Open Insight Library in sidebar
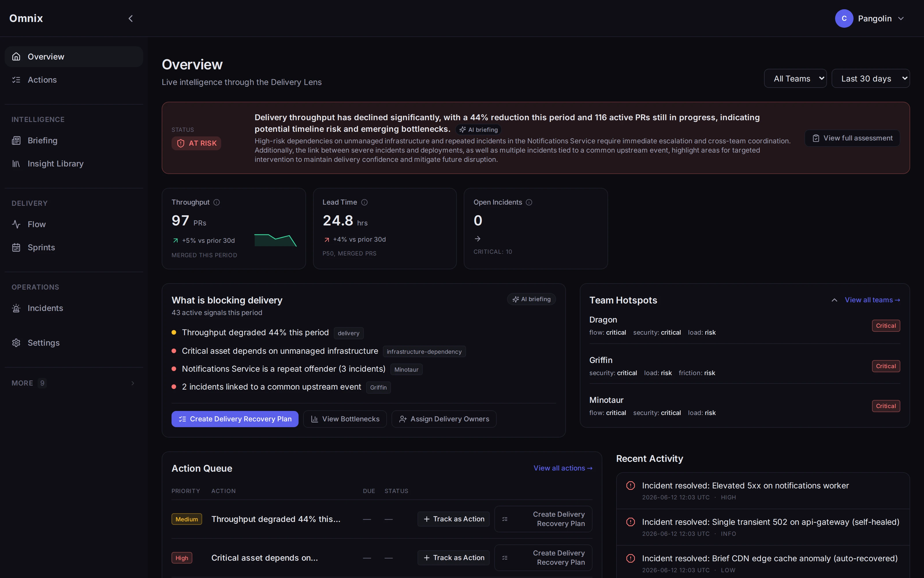 [x=74, y=164]
